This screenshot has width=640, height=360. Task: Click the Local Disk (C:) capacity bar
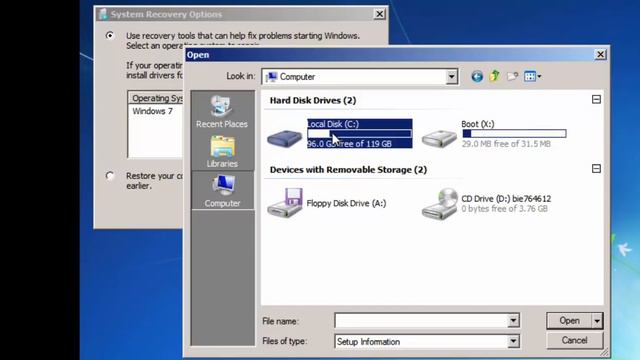(359, 133)
